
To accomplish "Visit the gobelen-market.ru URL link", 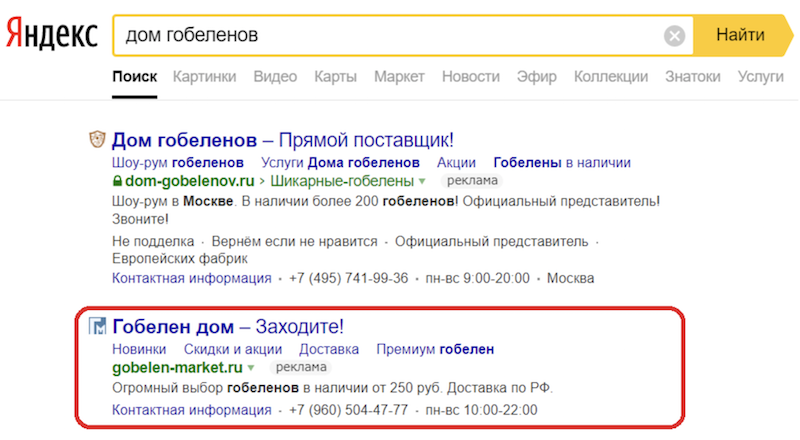I will pyautogui.click(x=177, y=368).
